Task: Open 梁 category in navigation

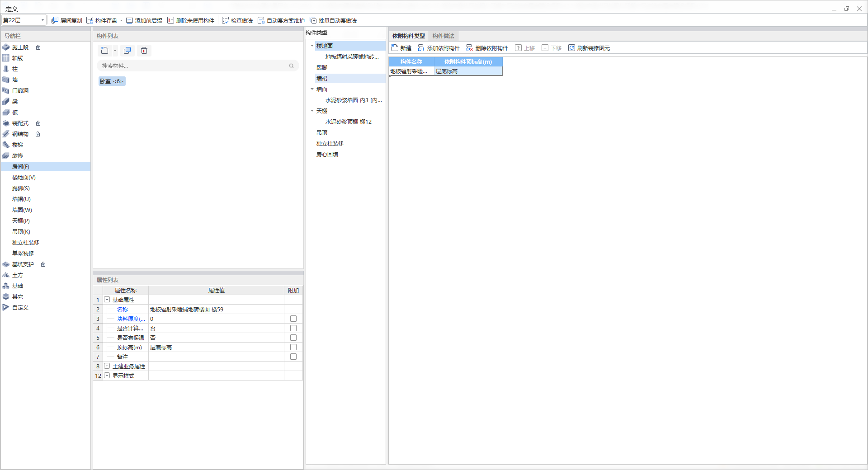Action: [x=15, y=102]
